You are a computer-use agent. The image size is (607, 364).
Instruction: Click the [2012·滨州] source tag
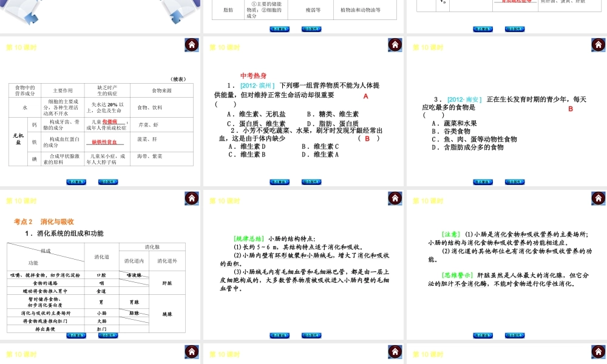257,86
